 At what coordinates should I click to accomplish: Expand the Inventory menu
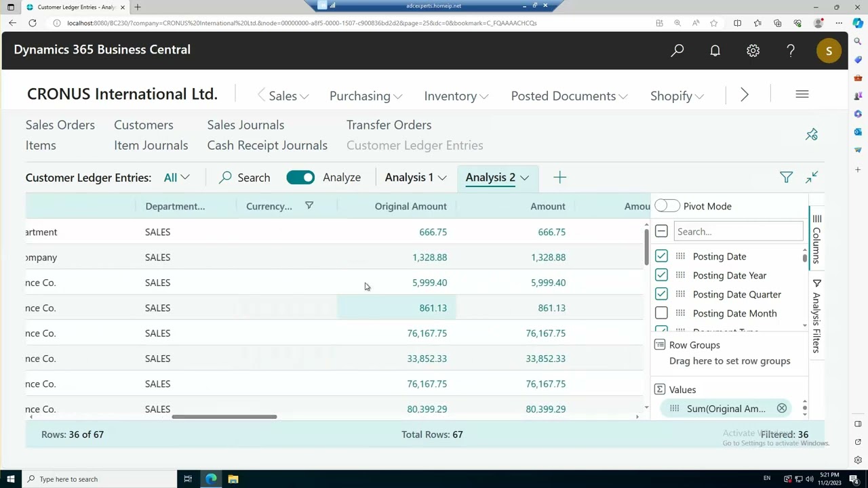[456, 96]
